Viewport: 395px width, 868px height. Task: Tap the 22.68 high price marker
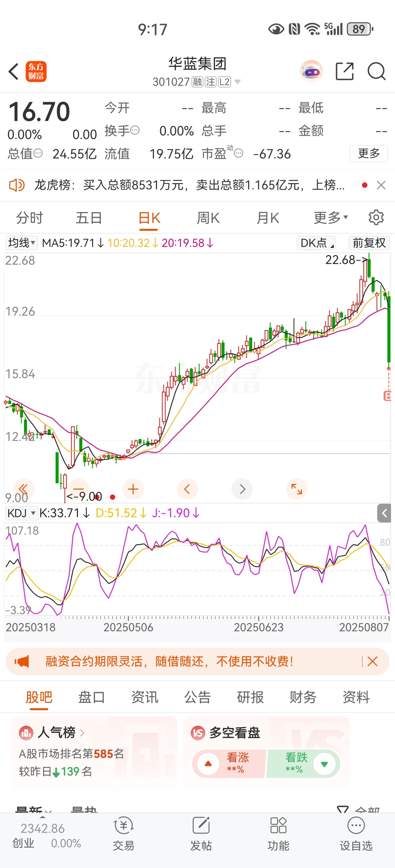click(x=346, y=260)
